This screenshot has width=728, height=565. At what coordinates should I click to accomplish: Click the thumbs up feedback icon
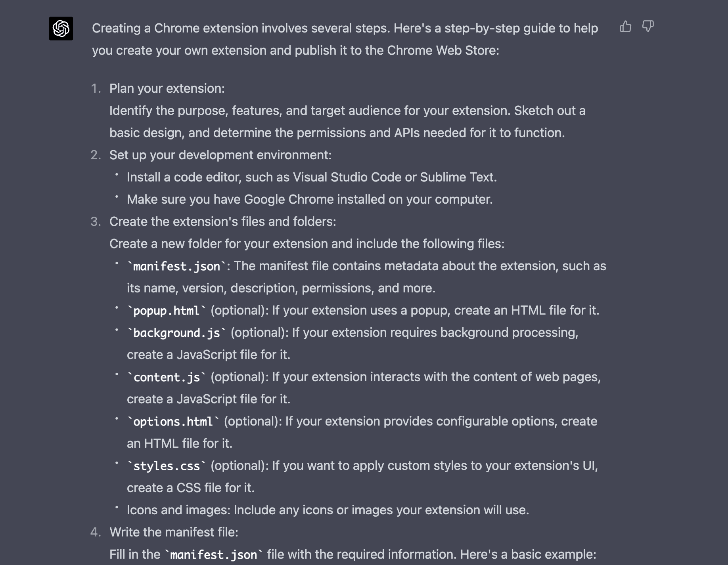(x=625, y=27)
